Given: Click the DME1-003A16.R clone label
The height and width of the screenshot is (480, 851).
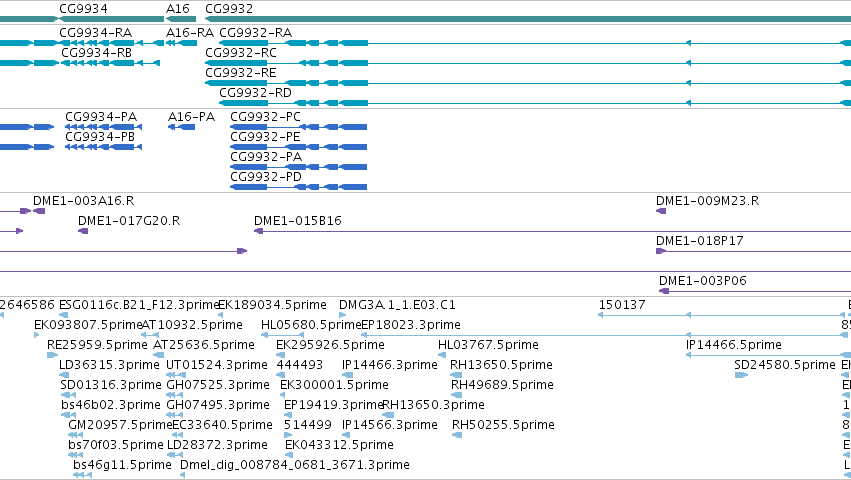Looking at the screenshot, I should tap(84, 201).
